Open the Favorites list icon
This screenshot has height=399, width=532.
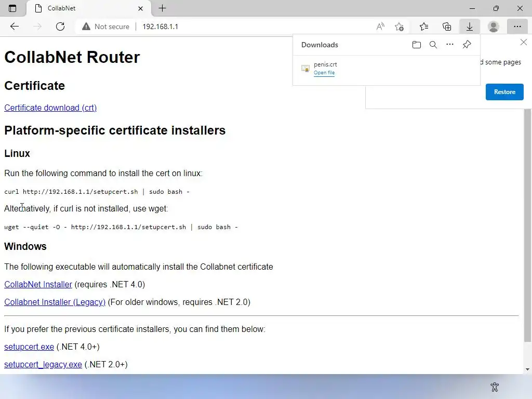click(424, 26)
